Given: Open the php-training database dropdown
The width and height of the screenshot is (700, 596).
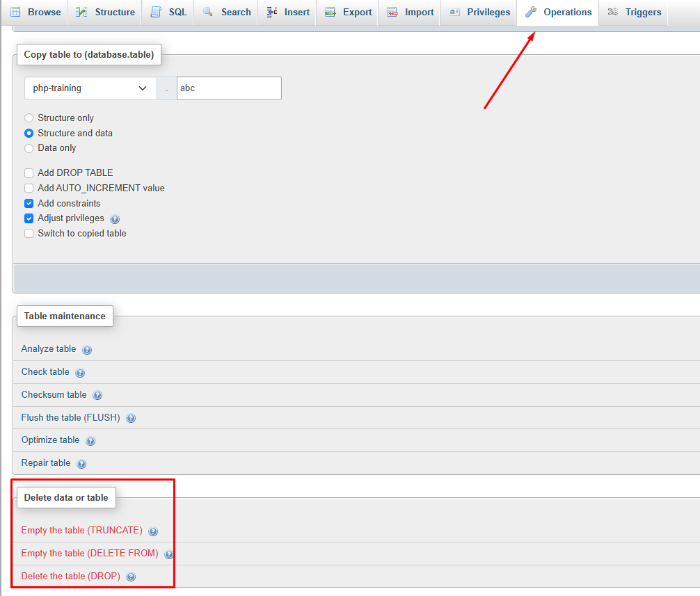Looking at the screenshot, I should pos(90,88).
